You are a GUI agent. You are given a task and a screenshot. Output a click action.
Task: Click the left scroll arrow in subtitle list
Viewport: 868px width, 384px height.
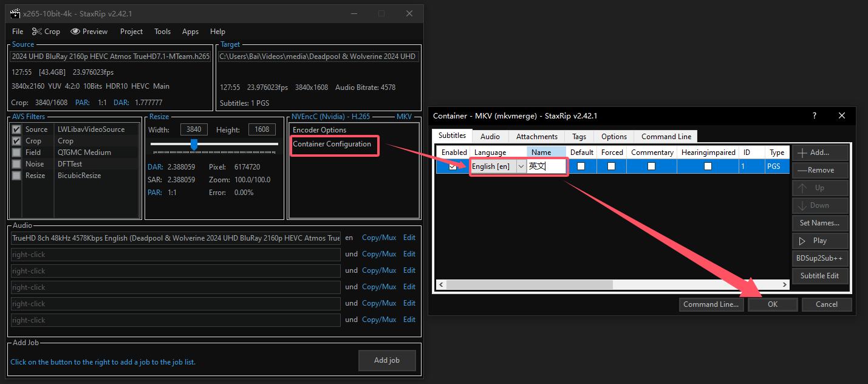(x=442, y=284)
